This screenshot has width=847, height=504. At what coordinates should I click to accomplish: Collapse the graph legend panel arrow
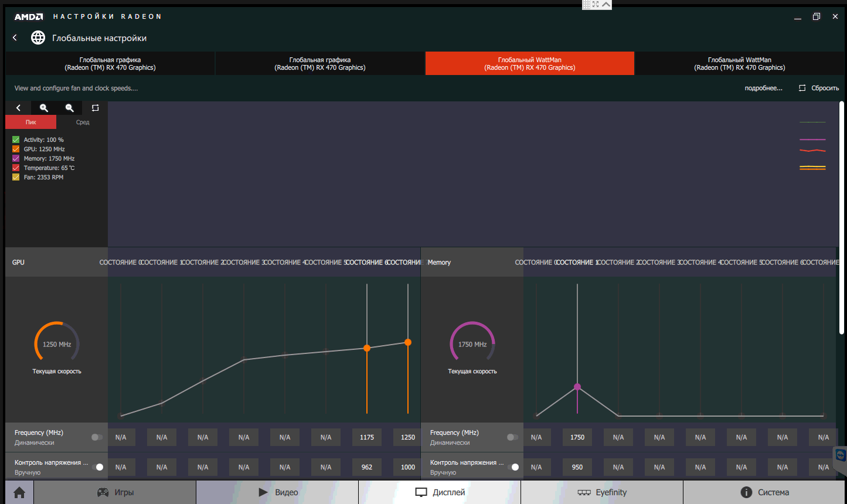click(18, 108)
